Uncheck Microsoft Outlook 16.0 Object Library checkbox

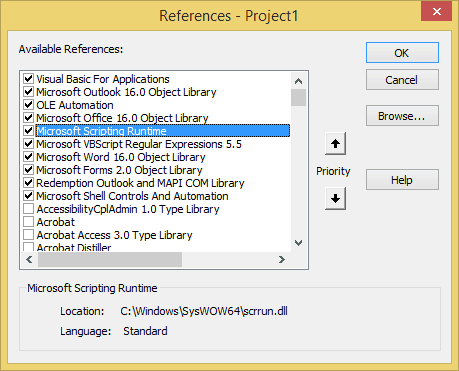click(x=29, y=92)
